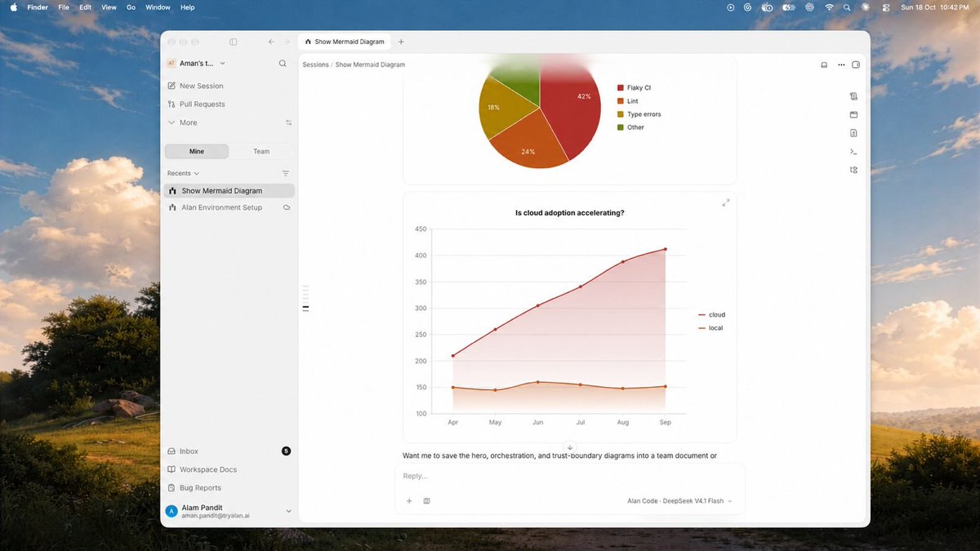Open the Finder menu in menu bar
The width and height of the screenshot is (980, 551).
(x=38, y=7)
